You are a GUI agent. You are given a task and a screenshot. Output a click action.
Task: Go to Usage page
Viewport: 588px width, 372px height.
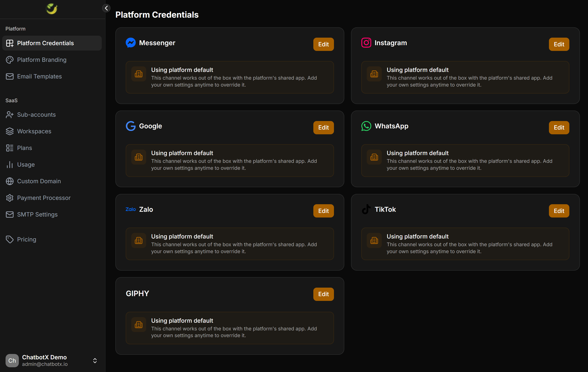coord(52,164)
